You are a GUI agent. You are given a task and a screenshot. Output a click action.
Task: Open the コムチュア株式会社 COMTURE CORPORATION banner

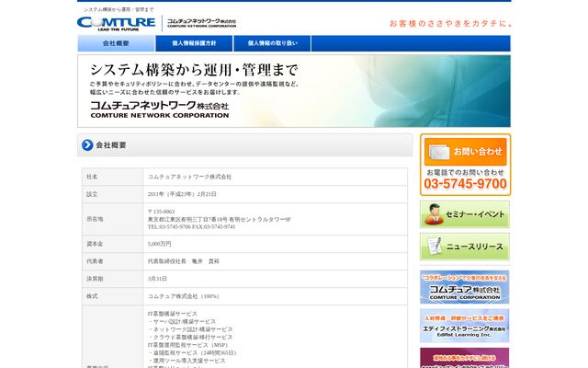465,287
